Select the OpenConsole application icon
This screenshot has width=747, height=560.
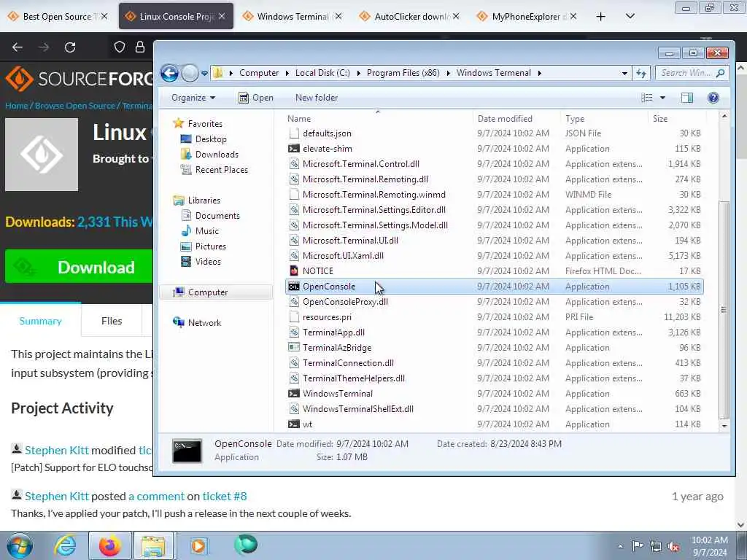point(294,286)
